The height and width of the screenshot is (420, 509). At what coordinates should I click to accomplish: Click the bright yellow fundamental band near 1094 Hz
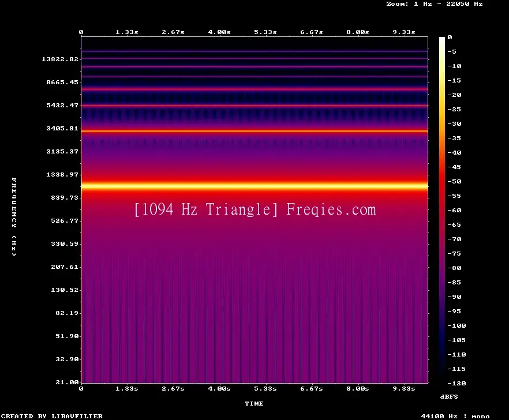254,186
